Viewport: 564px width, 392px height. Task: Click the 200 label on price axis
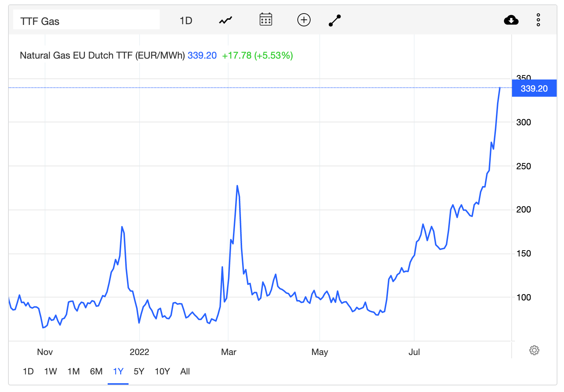click(524, 210)
